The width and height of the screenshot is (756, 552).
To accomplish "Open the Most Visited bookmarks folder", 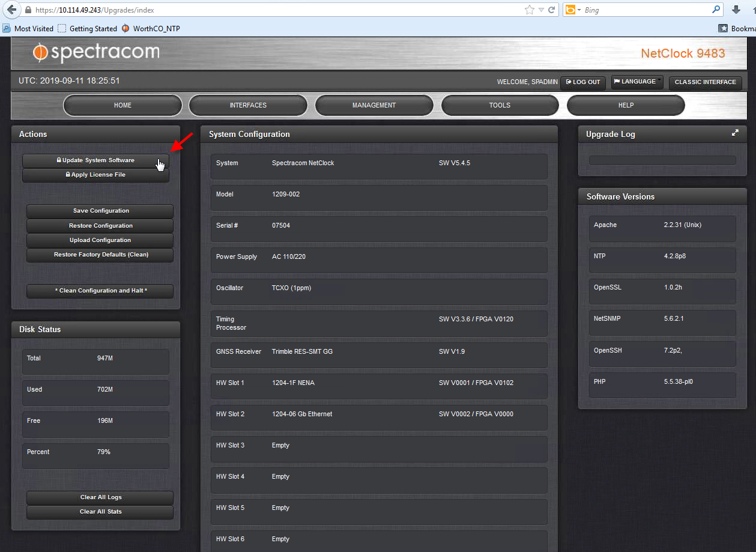I will (28, 28).
